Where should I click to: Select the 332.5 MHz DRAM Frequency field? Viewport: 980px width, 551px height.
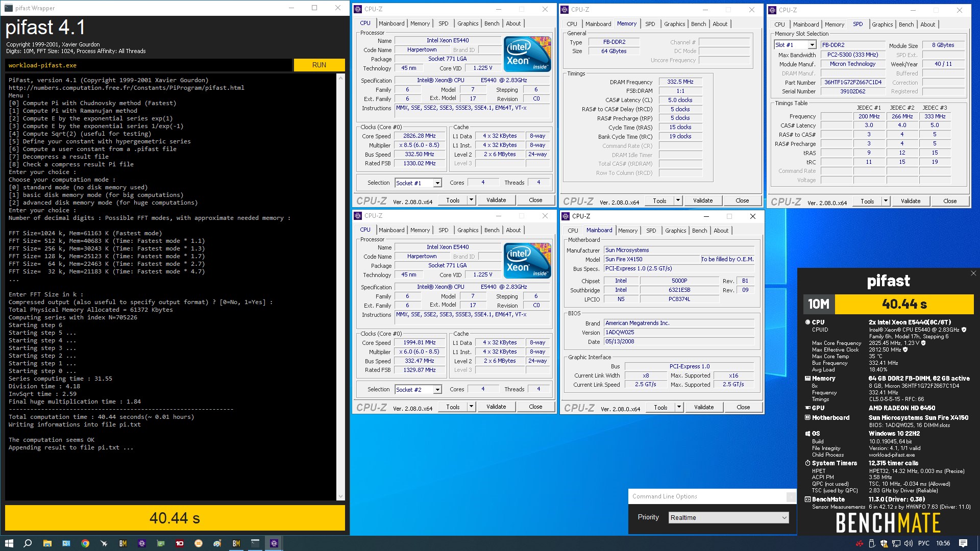[680, 82]
